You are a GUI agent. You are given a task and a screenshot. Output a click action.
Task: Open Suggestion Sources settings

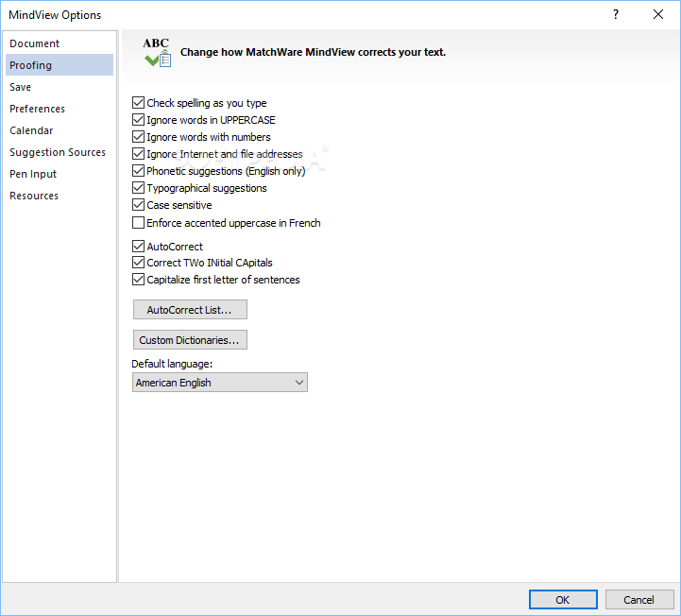click(x=60, y=152)
